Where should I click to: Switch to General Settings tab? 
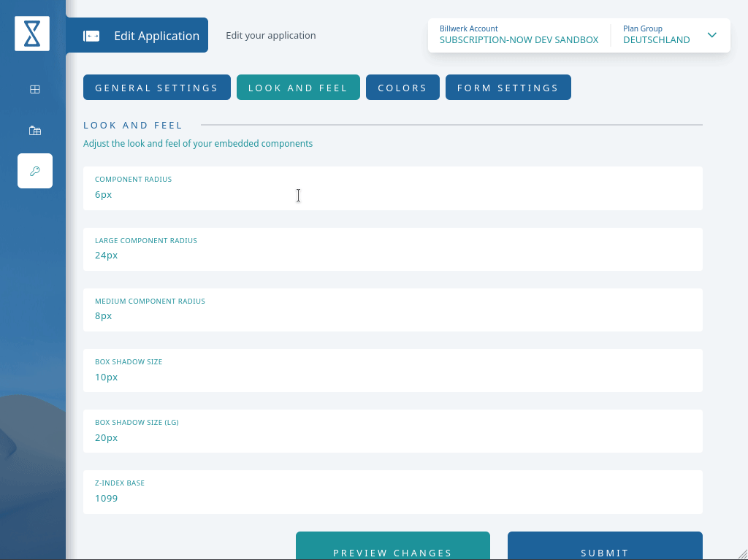click(156, 88)
